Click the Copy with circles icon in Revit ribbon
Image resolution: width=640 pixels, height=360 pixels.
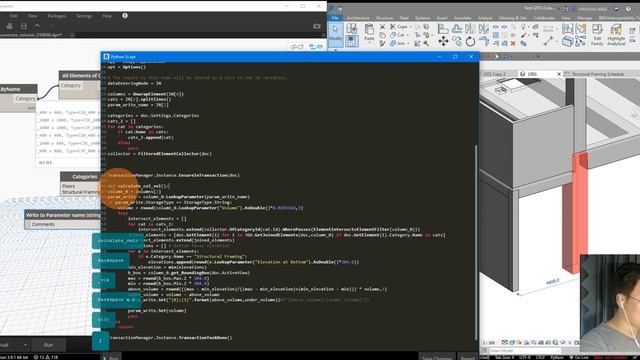pyautogui.click(x=457, y=41)
